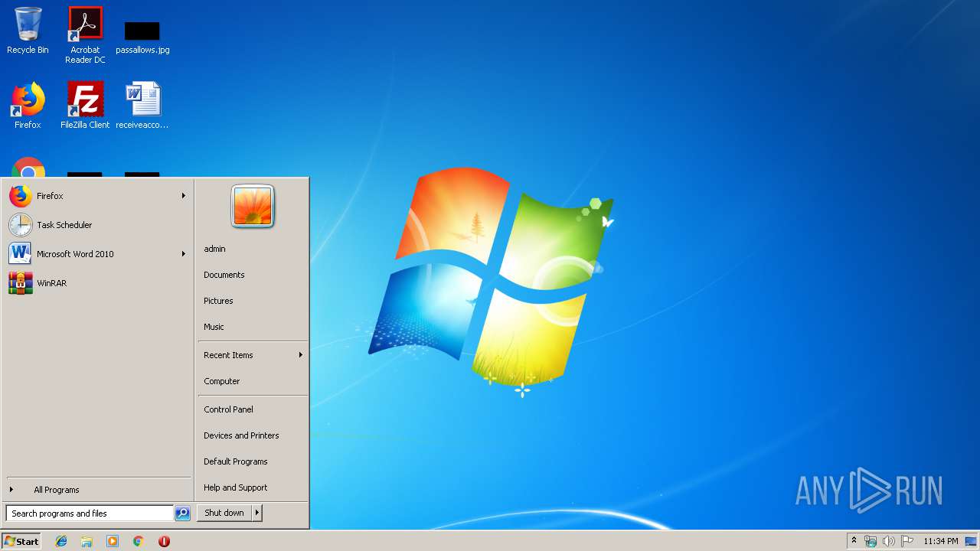Open Task Scheduler from the Start menu

click(98, 225)
